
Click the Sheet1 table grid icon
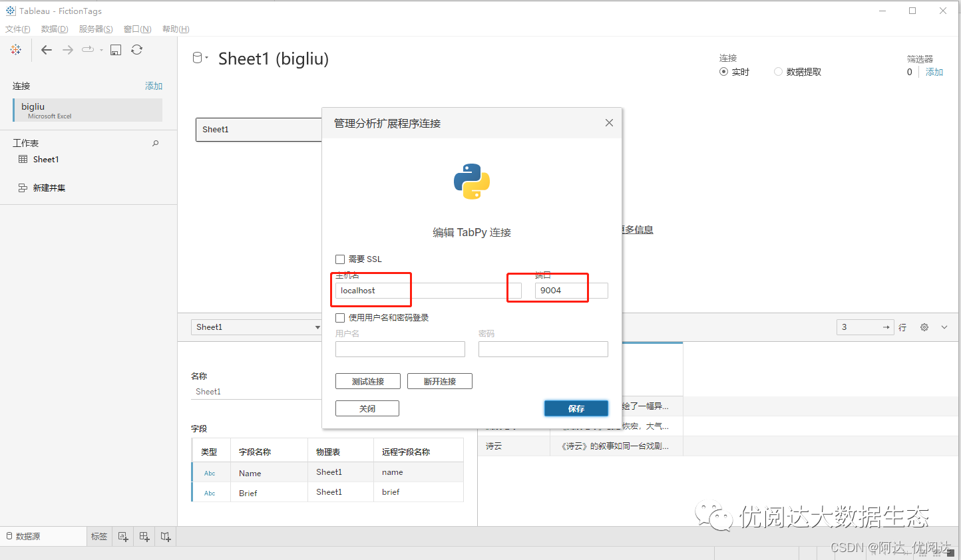click(x=23, y=159)
